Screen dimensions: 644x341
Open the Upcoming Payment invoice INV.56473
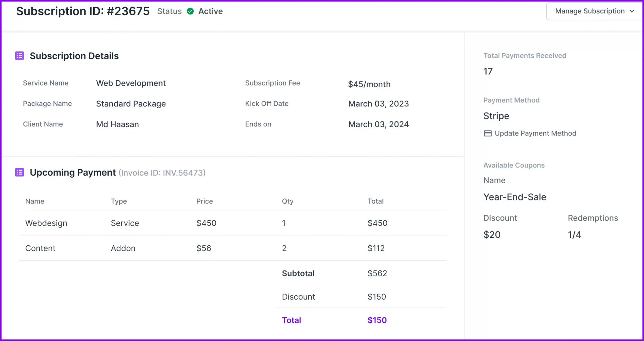[x=162, y=173]
